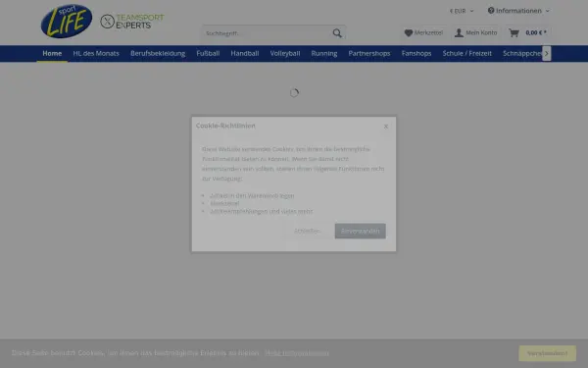The width and height of the screenshot is (588, 368).
Task: Open HL des Monats menu item
Action: 96,53
